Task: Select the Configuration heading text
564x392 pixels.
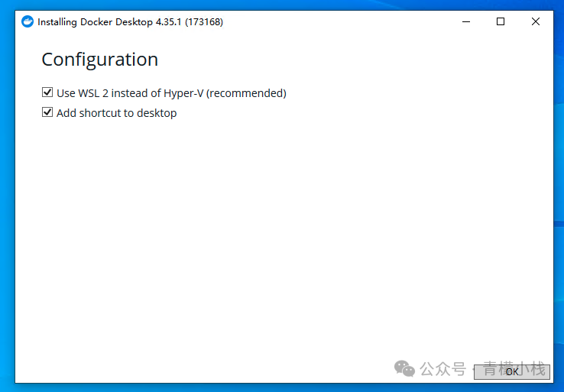Action: [100, 60]
